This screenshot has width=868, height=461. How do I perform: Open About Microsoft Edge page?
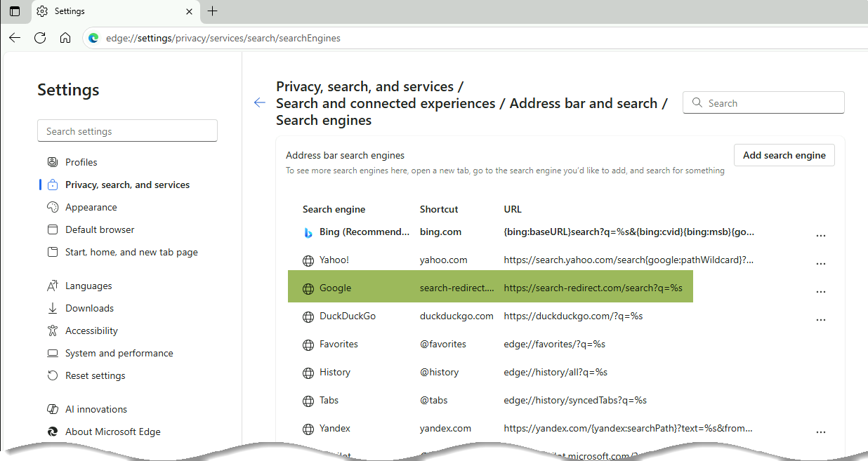pyautogui.click(x=113, y=432)
